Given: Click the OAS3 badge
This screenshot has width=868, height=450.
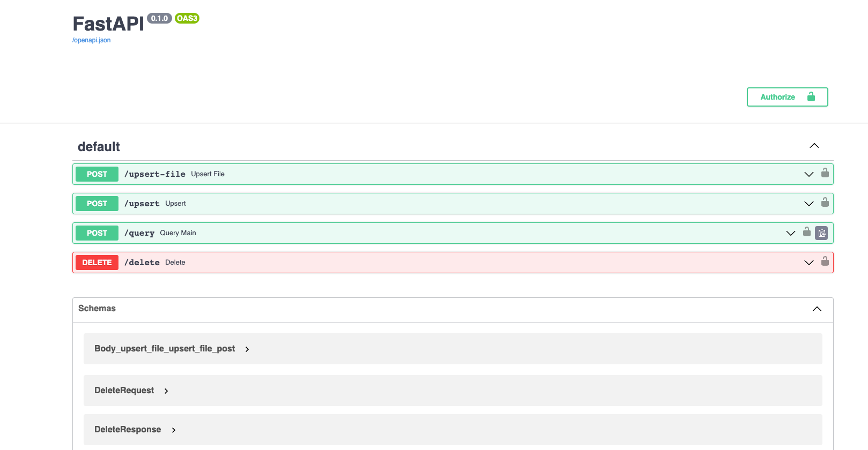Looking at the screenshot, I should (x=187, y=18).
